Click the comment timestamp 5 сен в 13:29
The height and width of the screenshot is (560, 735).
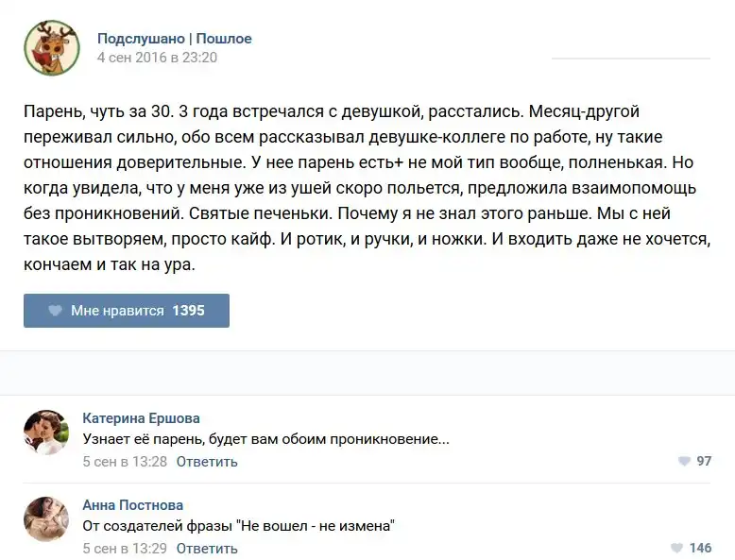[x=125, y=548]
